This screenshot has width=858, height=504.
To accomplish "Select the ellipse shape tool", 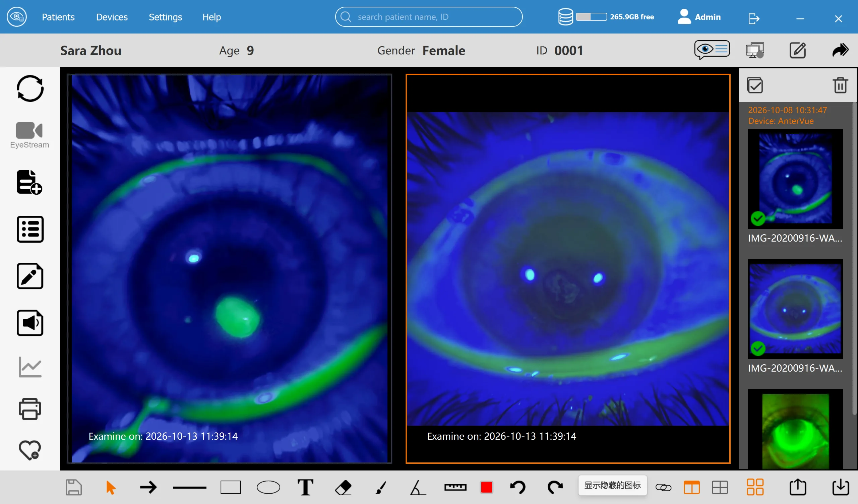I will click(268, 487).
